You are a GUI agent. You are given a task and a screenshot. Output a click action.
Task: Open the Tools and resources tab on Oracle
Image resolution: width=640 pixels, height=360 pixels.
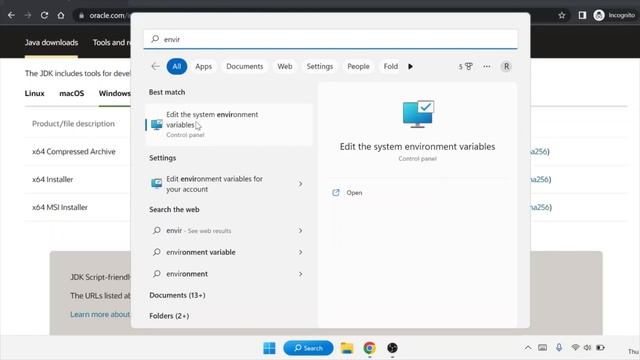[111, 42]
